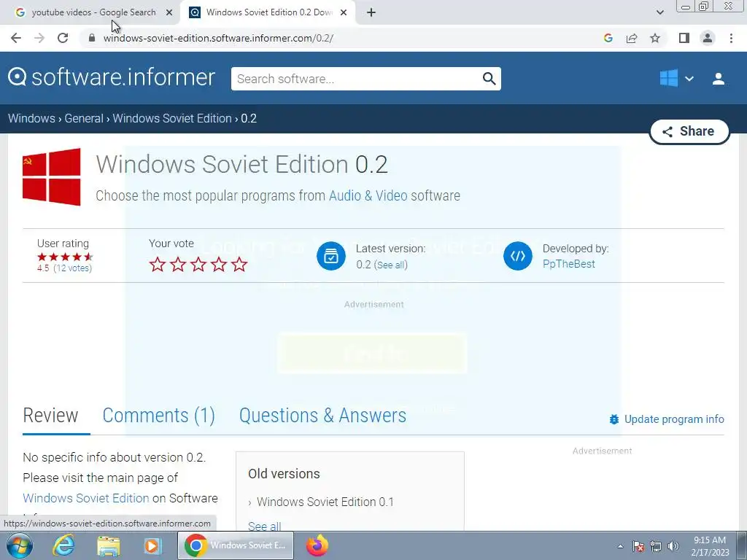Click the latest version calendar icon

(331, 256)
